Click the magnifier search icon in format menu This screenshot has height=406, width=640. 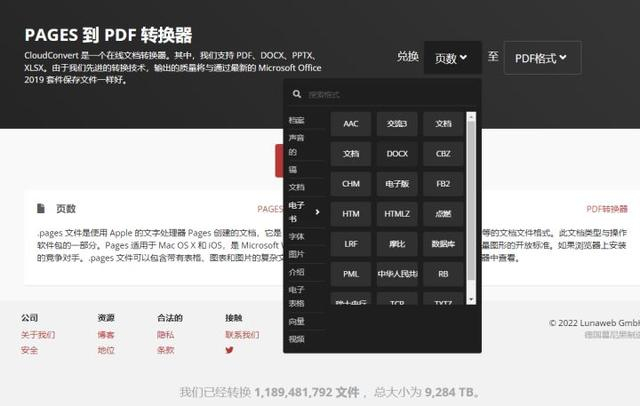(x=297, y=94)
